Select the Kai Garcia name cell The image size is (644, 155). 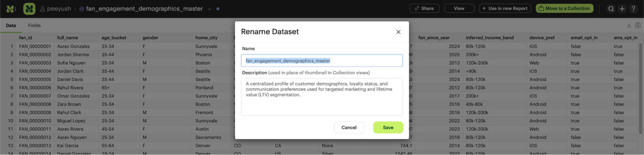[x=68, y=146]
